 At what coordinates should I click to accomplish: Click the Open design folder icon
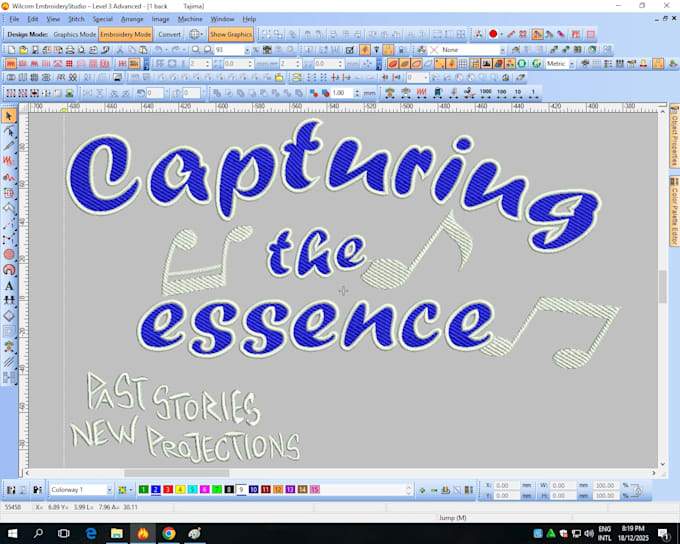tap(23, 50)
